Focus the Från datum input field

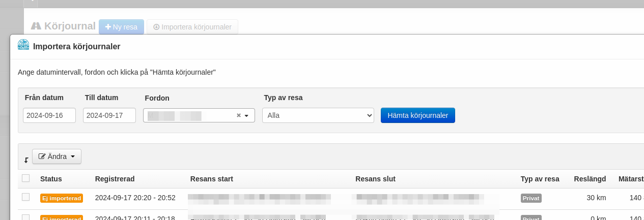(x=49, y=115)
